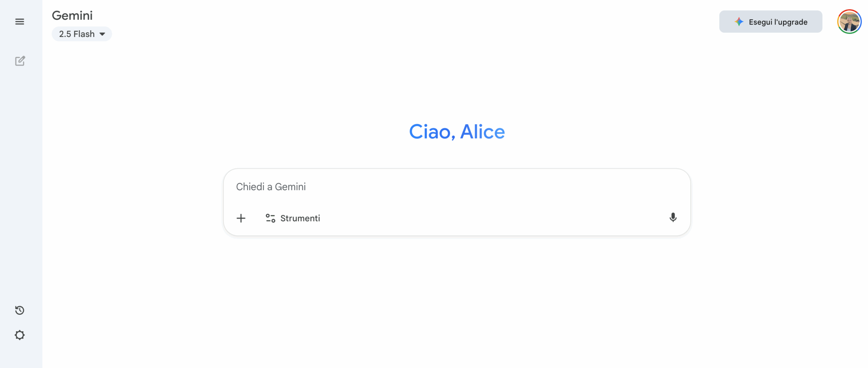Click the plus icon to attach content

pos(241,218)
